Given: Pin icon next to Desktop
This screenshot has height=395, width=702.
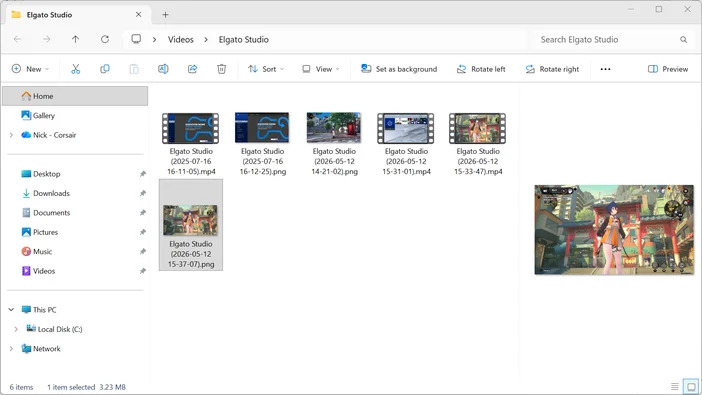Looking at the screenshot, I should [142, 174].
